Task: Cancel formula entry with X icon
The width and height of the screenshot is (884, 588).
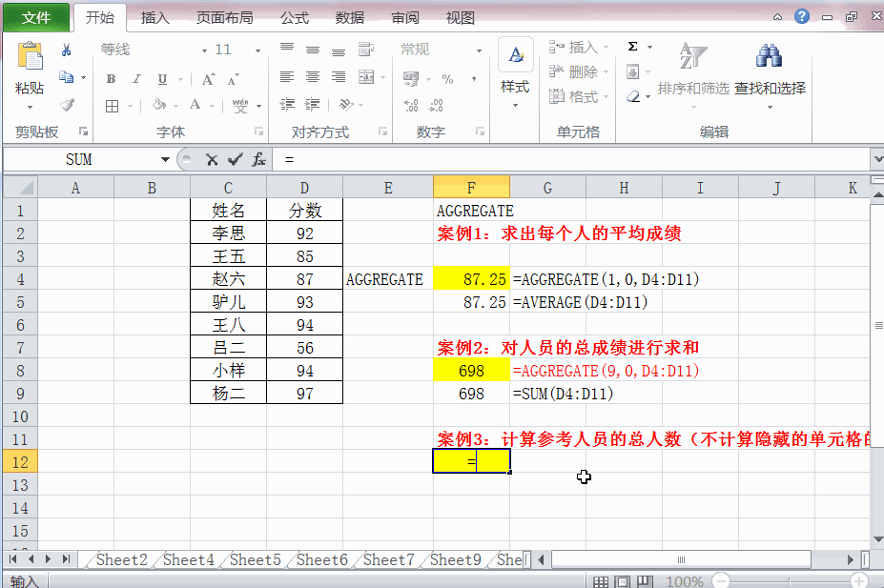Action: tap(212, 160)
